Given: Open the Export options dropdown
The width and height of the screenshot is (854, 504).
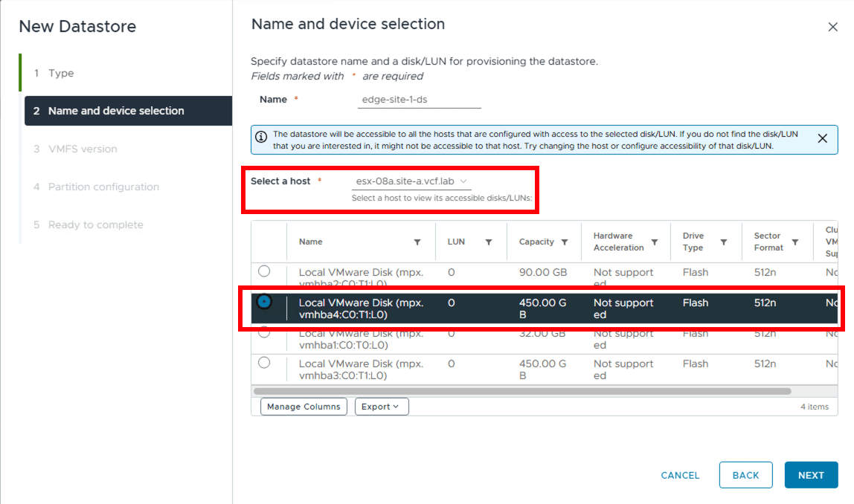Looking at the screenshot, I should click(382, 407).
